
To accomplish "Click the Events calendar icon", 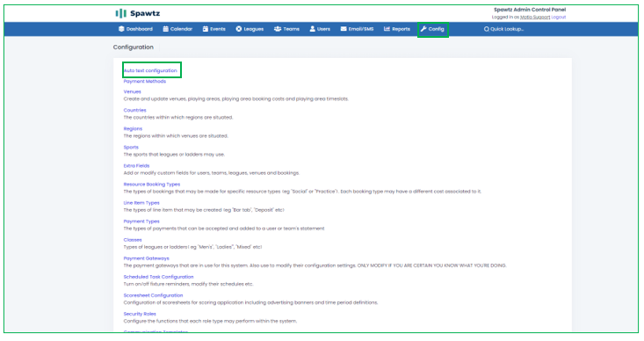I will (206, 29).
